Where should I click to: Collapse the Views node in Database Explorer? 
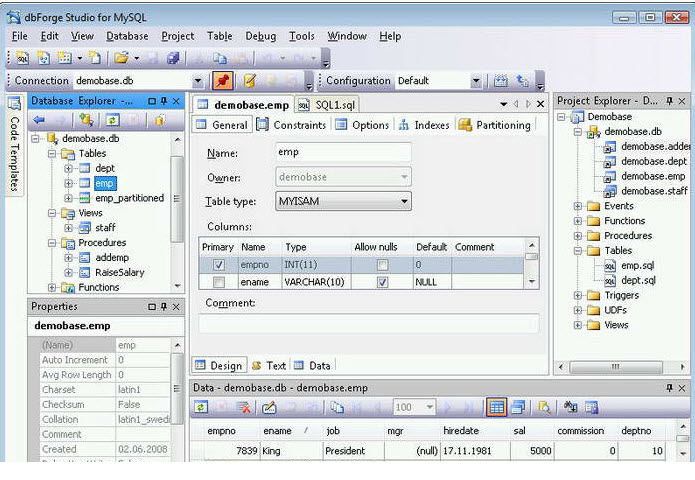click(x=52, y=213)
